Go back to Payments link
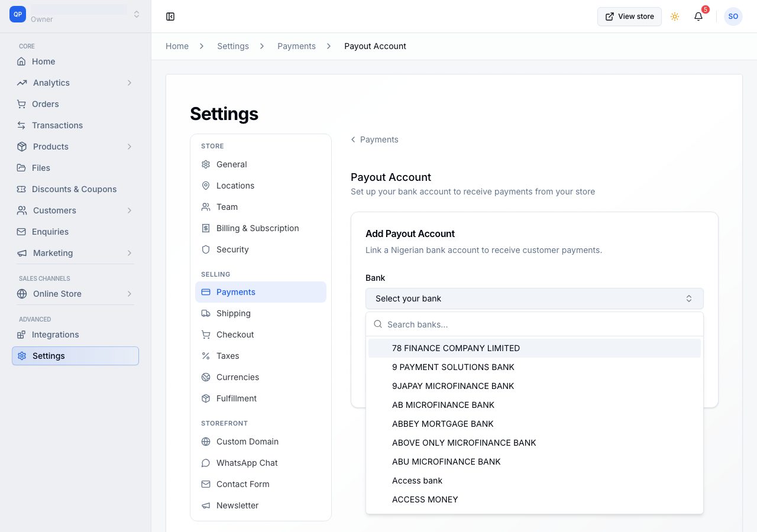This screenshot has height=532, width=757. 374,140
